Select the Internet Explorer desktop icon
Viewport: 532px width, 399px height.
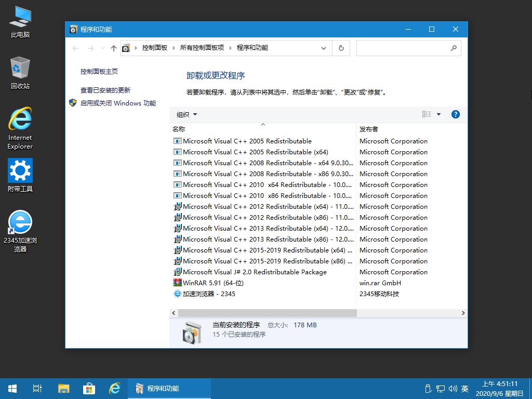click(20, 128)
